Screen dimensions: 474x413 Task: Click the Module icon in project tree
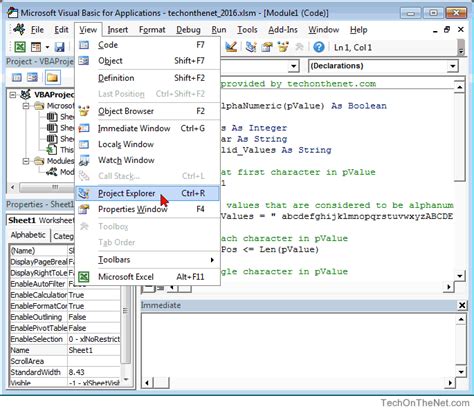point(52,172)
